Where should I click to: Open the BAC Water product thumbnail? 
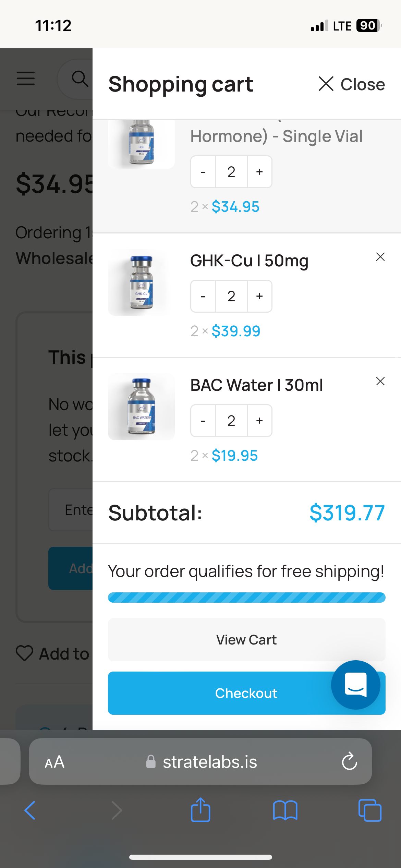[x=141, y=407]
